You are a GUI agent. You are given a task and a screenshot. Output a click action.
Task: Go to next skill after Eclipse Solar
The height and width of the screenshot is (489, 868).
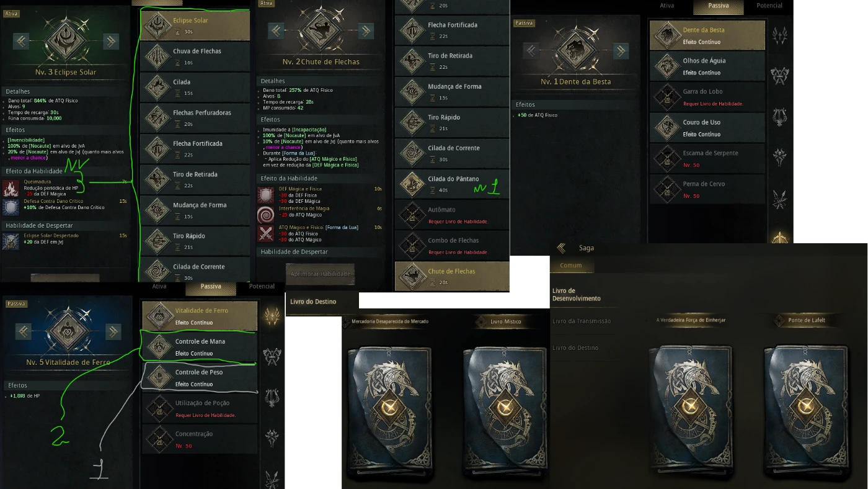tap(111, 41)
